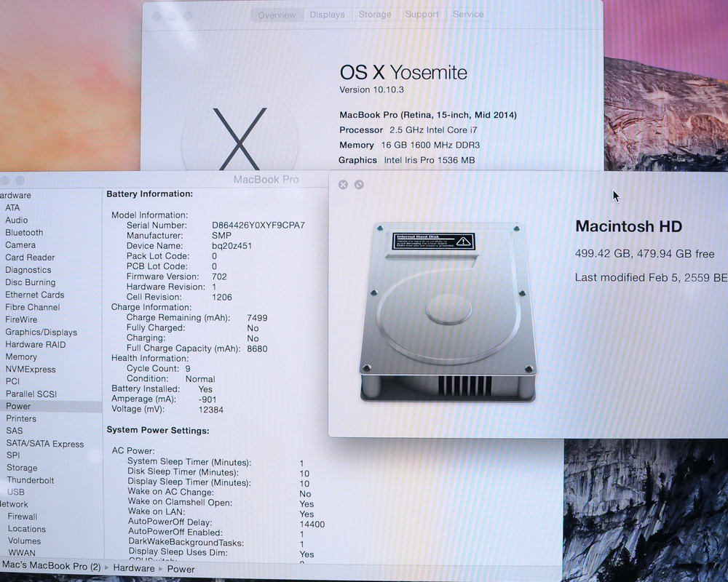Select Audio in System Information sidebar
Viewport: 728px width, 582px height.
(x=16, y=220)
